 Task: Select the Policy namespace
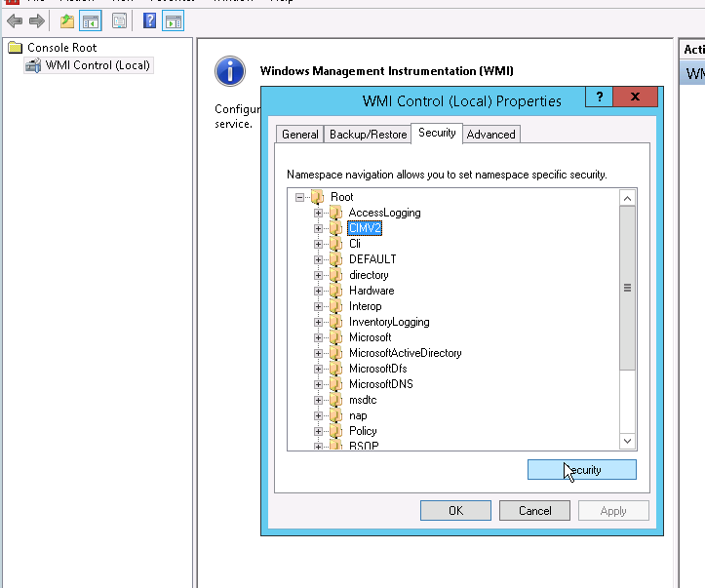pos(363,431)
